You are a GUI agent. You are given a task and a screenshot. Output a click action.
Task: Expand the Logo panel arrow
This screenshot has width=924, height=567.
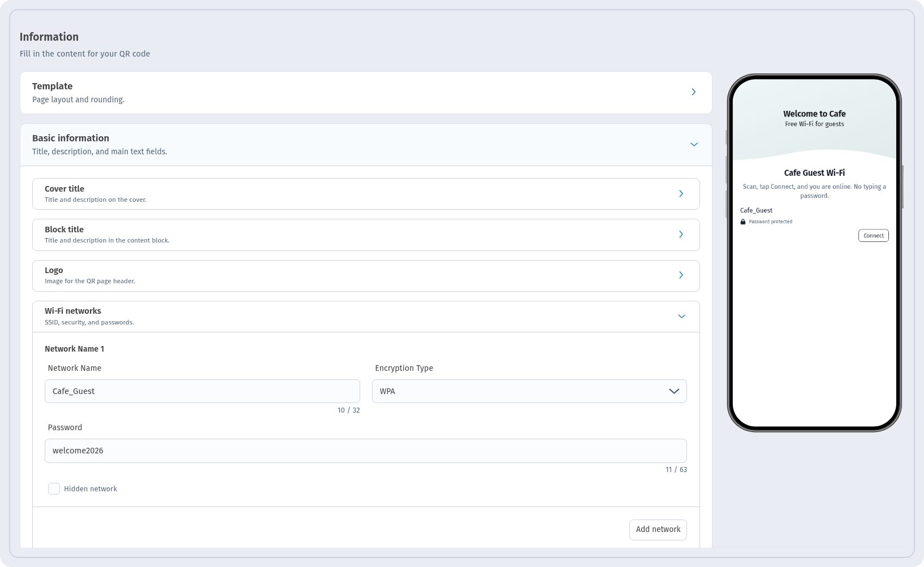[x=681, y=275]
